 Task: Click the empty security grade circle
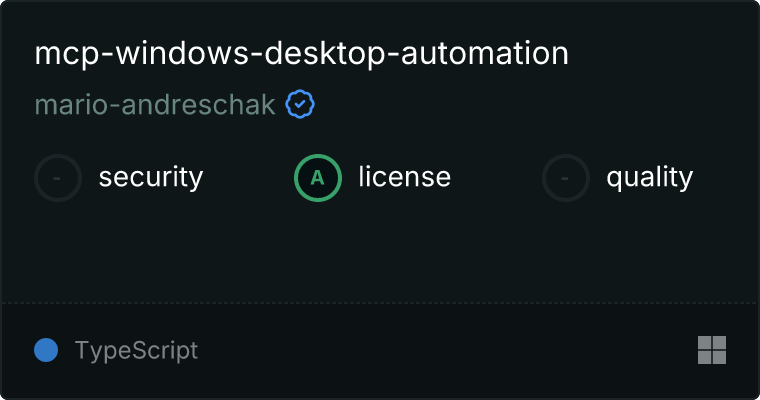point(58,178)
